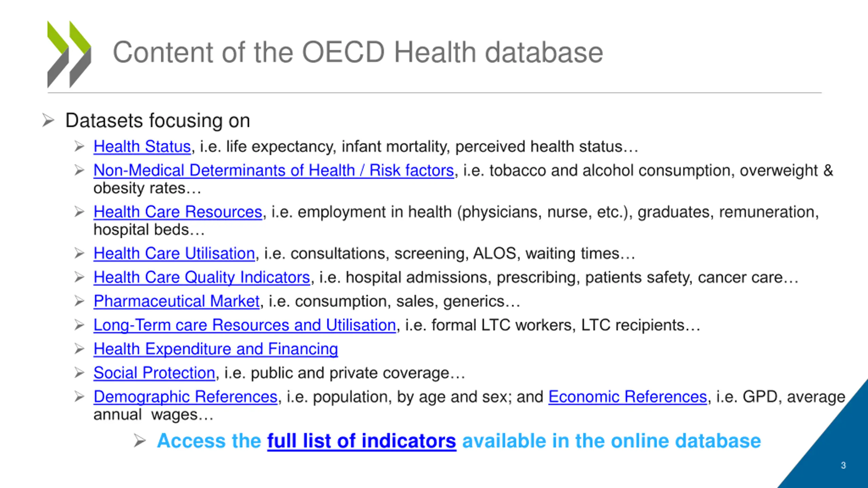Screen dimensions: 868x488
Task: Click the arrow bullet beside Datasets focusing on
Action: [48, 120]
